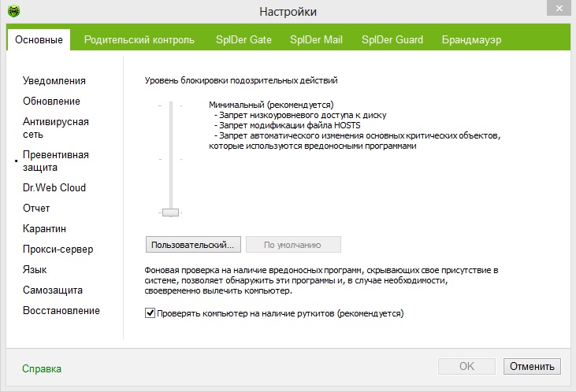Image resolution: width=576 pixels, height=392 pixels.
Task: Select Превентивная защита in the sidebar
Action: (x=56, y=161)
